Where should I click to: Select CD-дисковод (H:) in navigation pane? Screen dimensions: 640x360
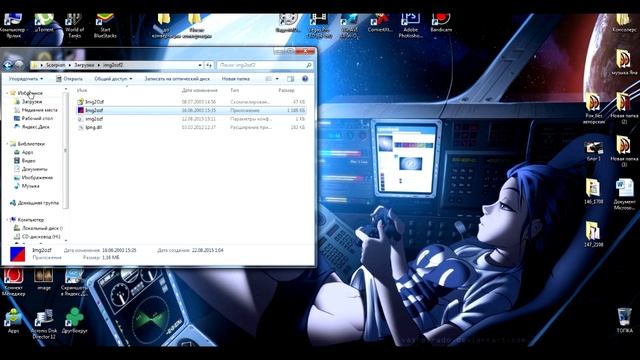pos(37,237)
